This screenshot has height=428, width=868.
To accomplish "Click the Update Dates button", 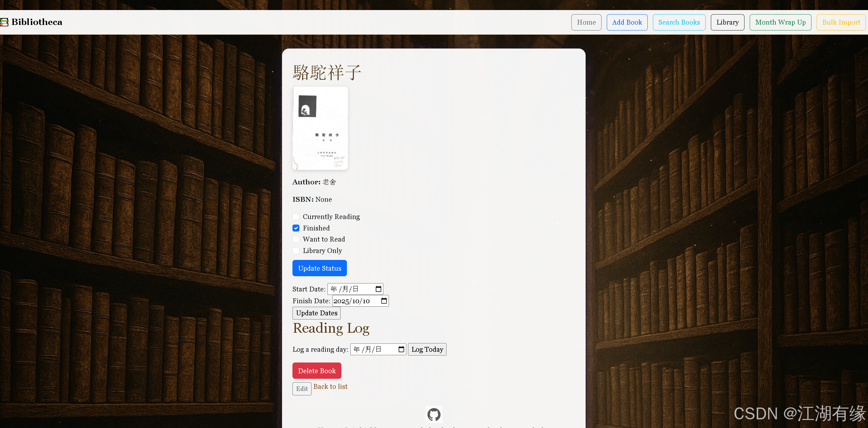I will (316, 313).
